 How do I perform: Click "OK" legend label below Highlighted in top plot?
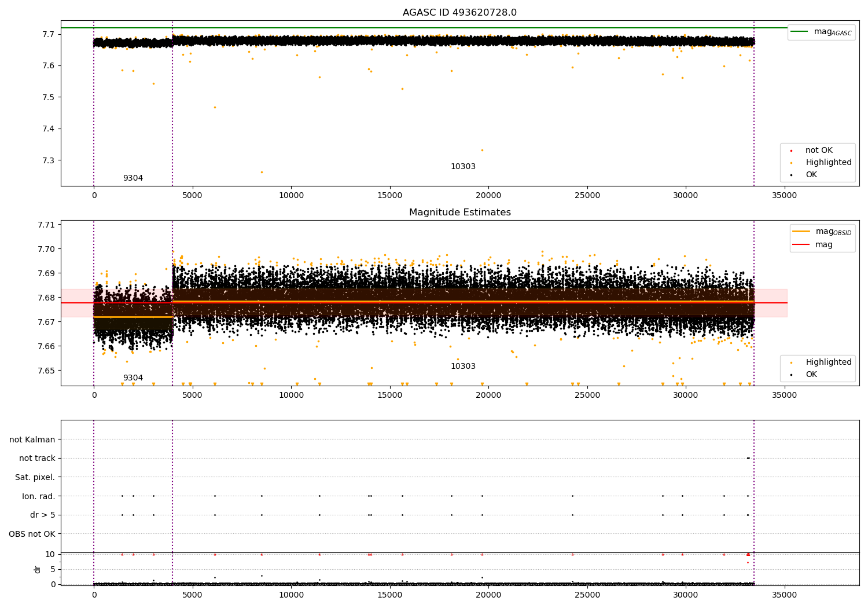pos(811,175)
